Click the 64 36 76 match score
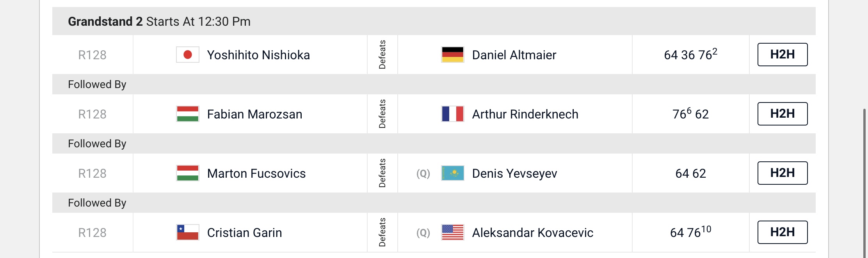The height and width of the screenshot is (258, 868). tap(691, 54)
